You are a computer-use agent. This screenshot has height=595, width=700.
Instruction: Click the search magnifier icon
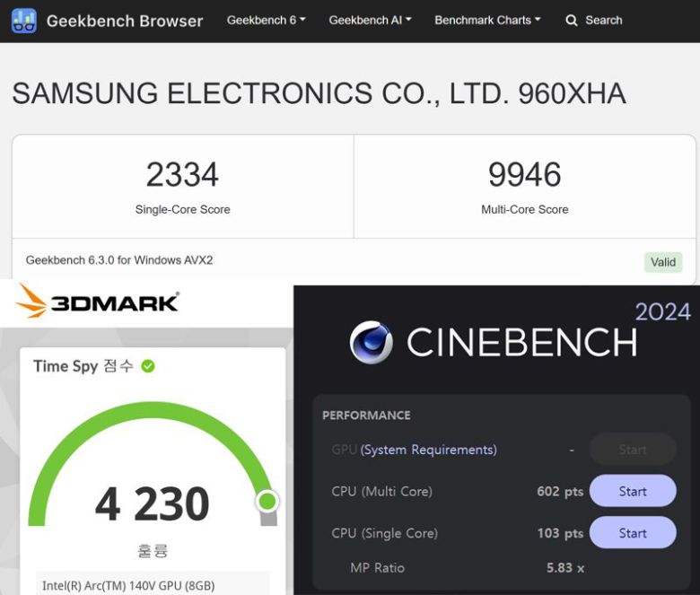click(x=572, y=21)
